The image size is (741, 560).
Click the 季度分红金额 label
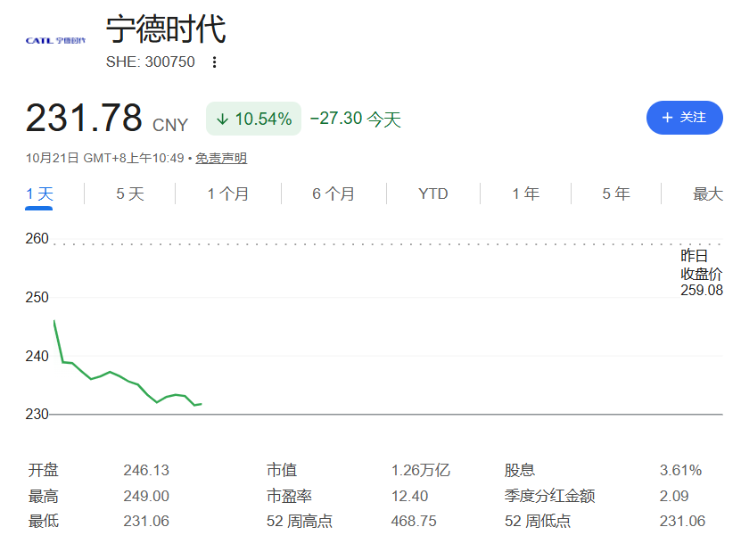coord(549,496)
